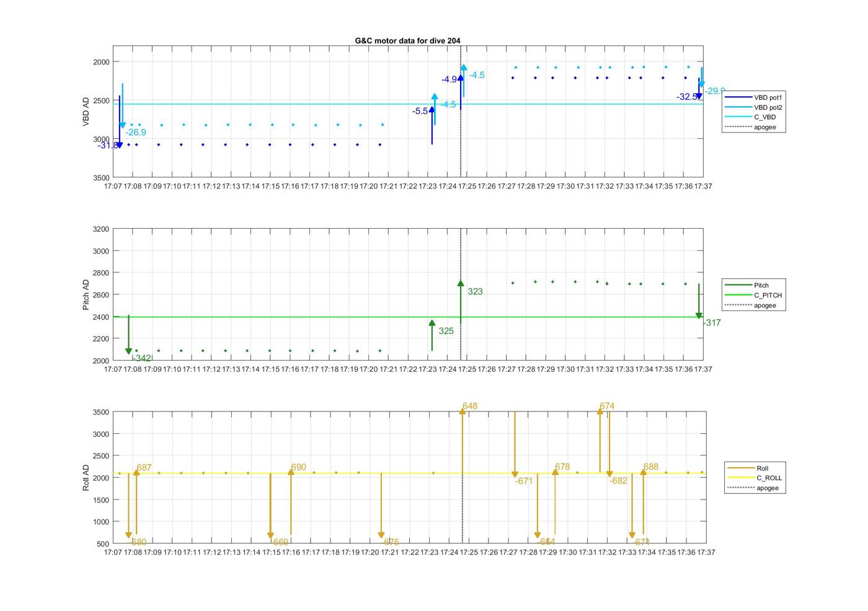Click the "1500" tick on Roll axis

coord(100,500)
